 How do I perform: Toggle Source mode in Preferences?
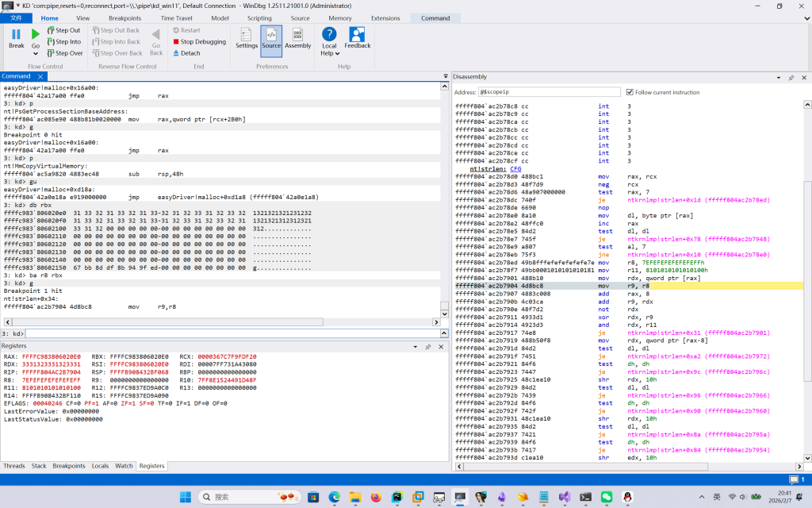point(271,37)
